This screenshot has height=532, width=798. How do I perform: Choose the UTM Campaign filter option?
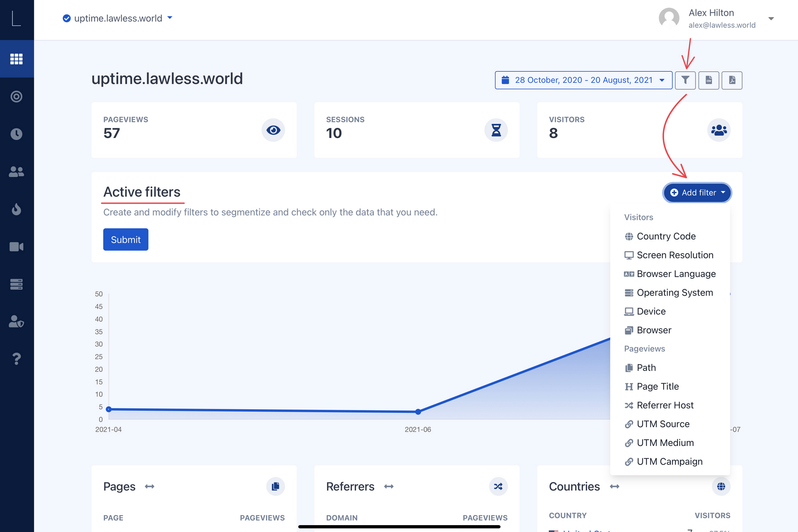(669, 461)
